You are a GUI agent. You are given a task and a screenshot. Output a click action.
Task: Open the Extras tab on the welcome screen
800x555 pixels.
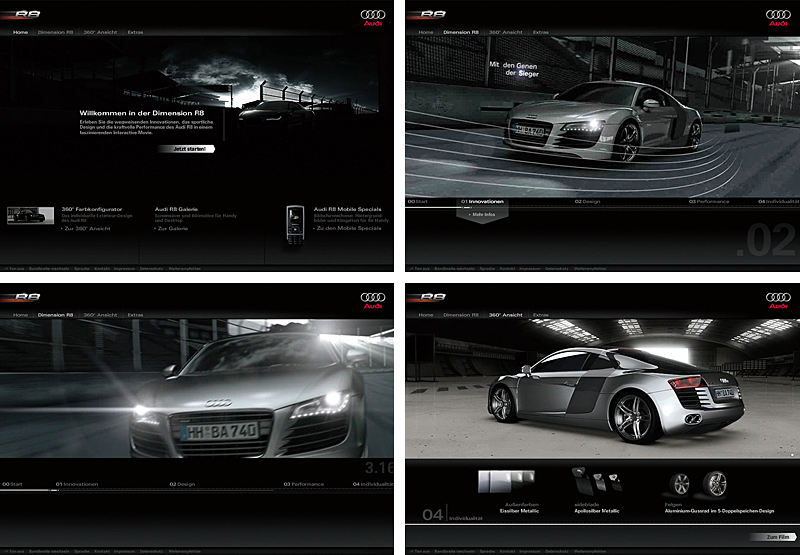135,32
